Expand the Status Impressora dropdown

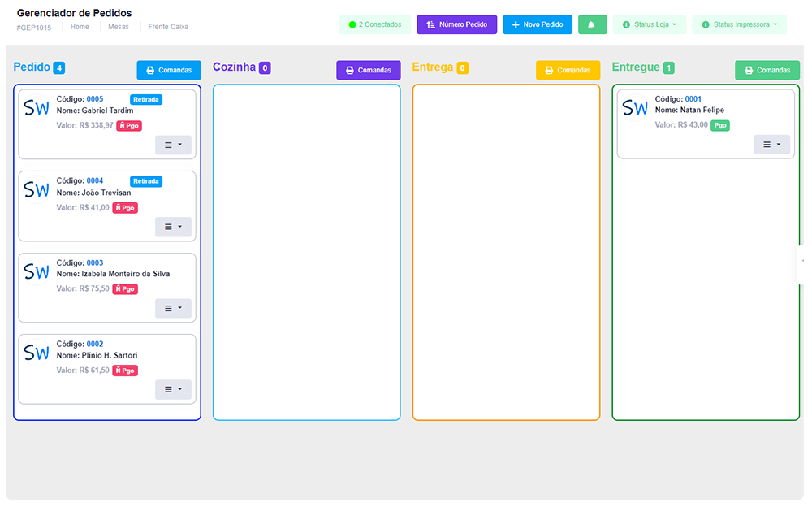tap(739, 24)
